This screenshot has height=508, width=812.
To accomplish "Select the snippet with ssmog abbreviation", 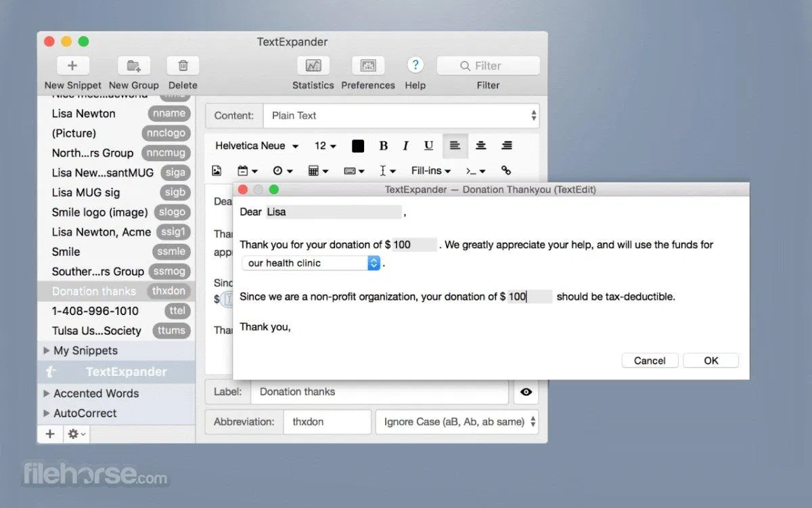I will (x=116, y=271).
